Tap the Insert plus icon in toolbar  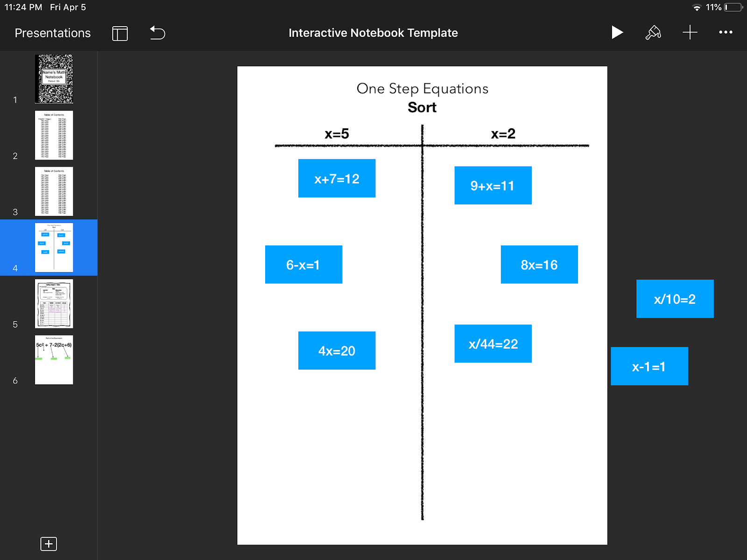click(690, 32)
